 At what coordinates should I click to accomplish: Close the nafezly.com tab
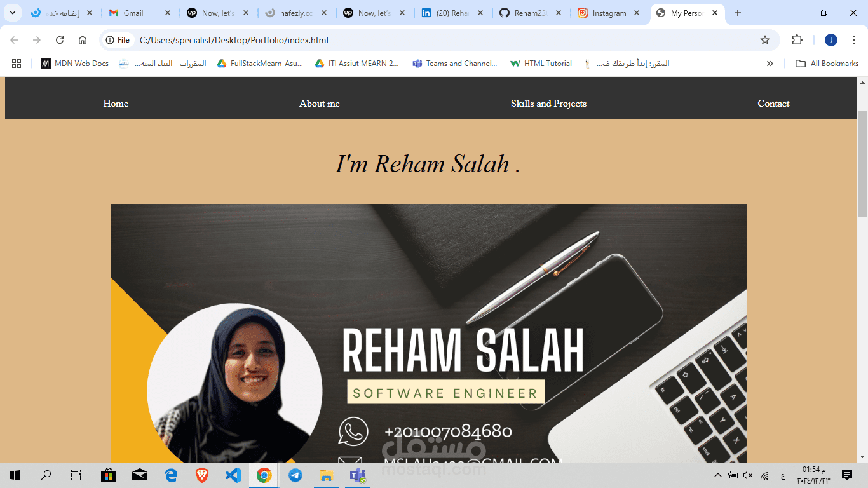[x=324, y=13]
